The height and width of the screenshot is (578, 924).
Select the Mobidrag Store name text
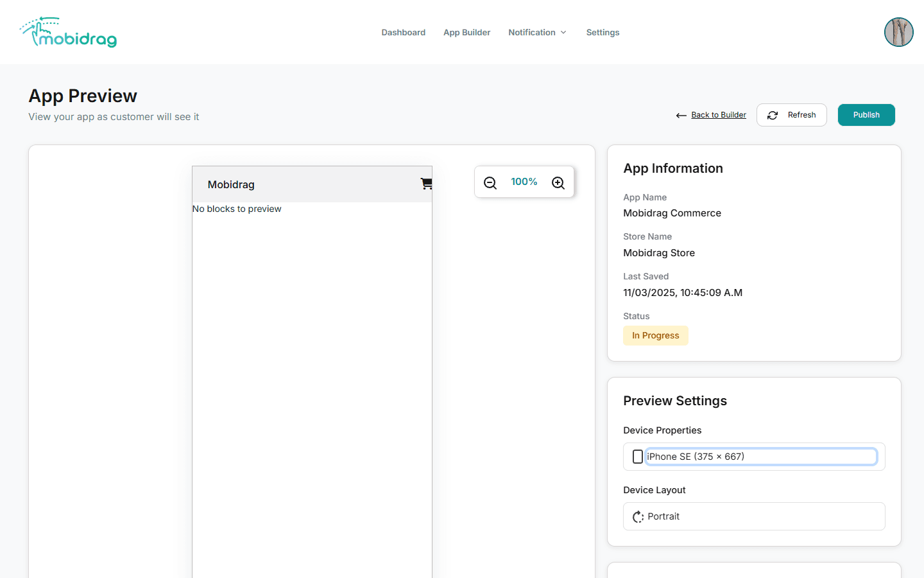coord(659,253)
